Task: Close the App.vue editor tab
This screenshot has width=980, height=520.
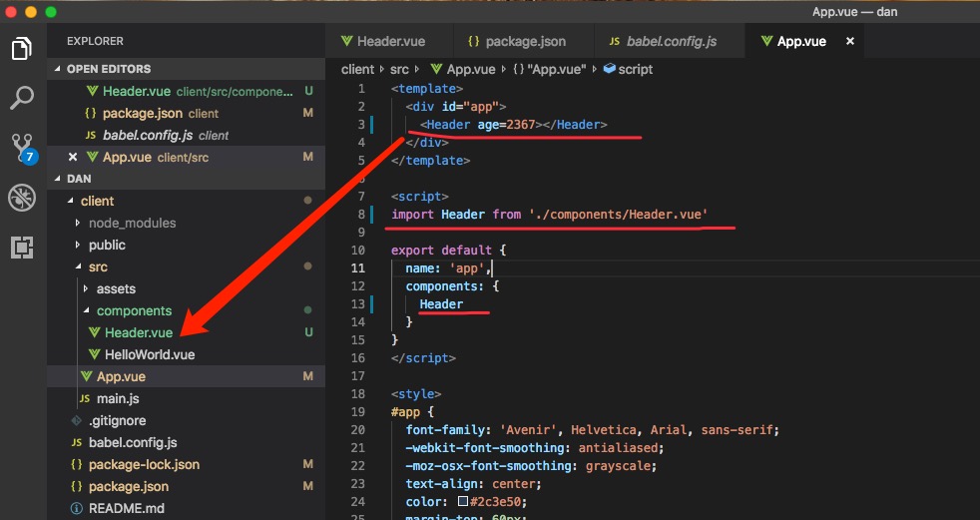Action: (850, 41)
